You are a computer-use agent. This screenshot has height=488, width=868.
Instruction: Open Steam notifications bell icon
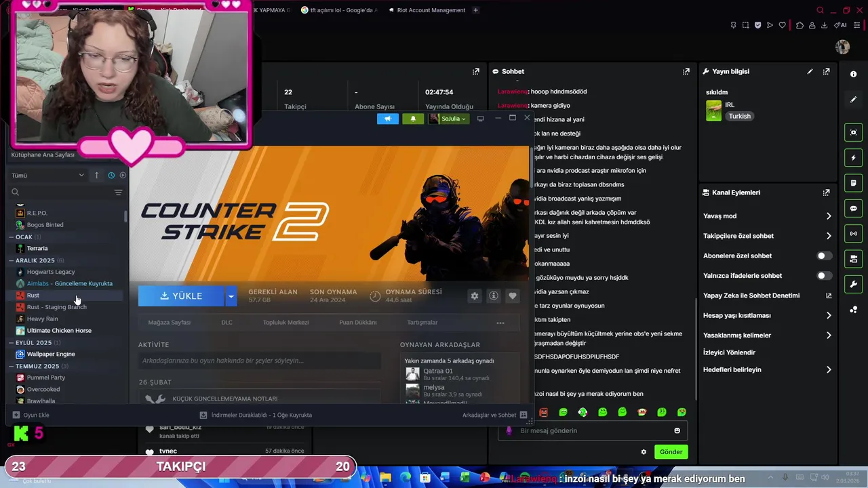(x=413, y=119)
